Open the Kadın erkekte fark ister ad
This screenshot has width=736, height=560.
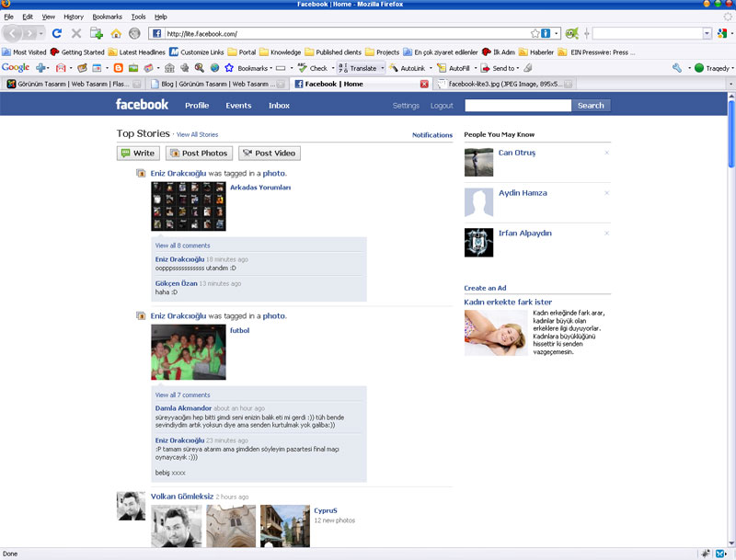[x=508, y=302]
